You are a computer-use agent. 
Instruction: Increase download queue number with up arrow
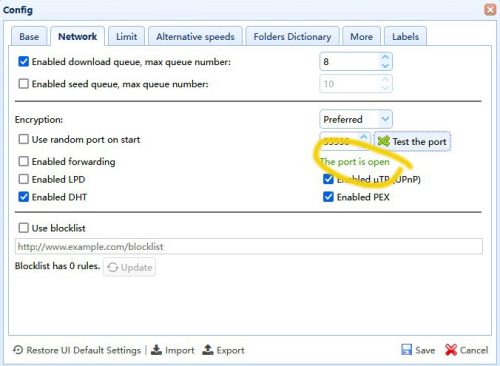click(x=385, y=57)
